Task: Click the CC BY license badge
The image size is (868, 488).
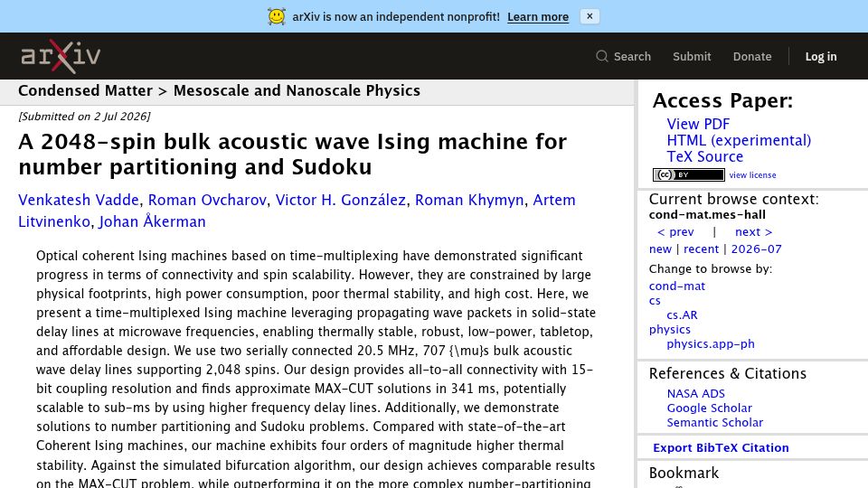Action: coord(689,174)
